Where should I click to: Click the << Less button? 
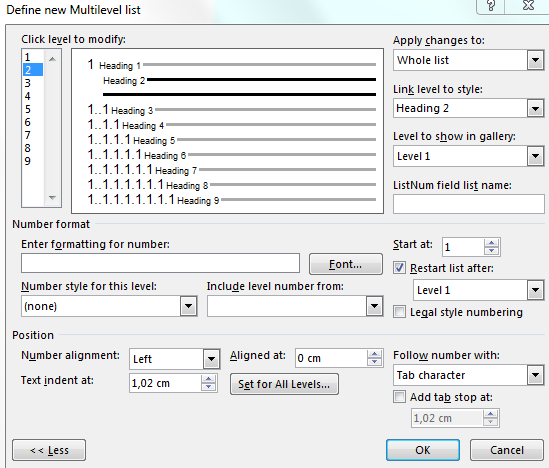(49, 450)
